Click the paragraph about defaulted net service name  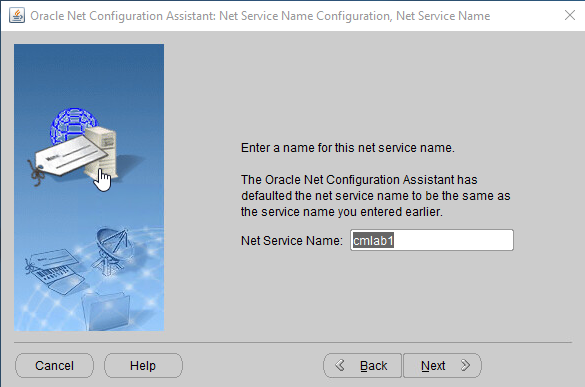pos(376,196)
